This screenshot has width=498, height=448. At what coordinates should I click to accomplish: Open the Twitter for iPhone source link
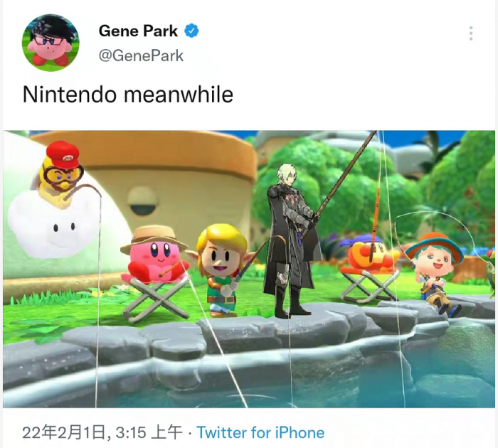coord(260,432)
